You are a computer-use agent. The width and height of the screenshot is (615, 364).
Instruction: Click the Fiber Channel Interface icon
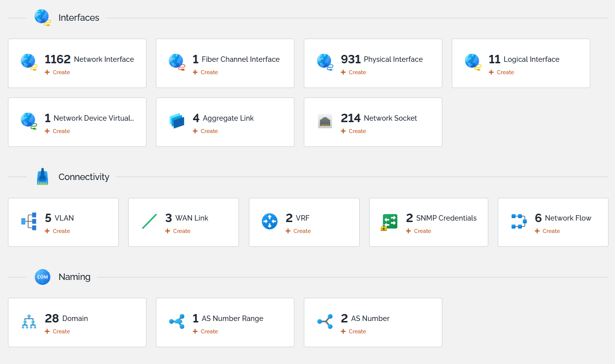point(177,62)
